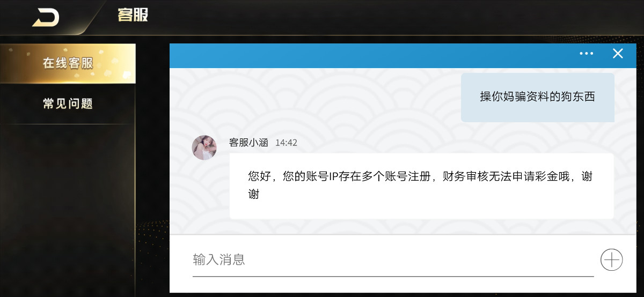Tap the agent name 客服小涵
This screenshot has height=297, width=644.
pyautogui.click(x=248, y=143)
